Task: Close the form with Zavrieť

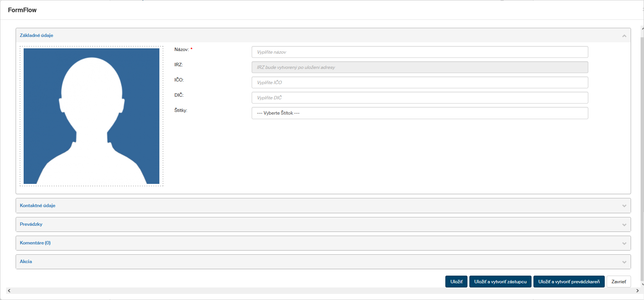Action: [618, 282]
